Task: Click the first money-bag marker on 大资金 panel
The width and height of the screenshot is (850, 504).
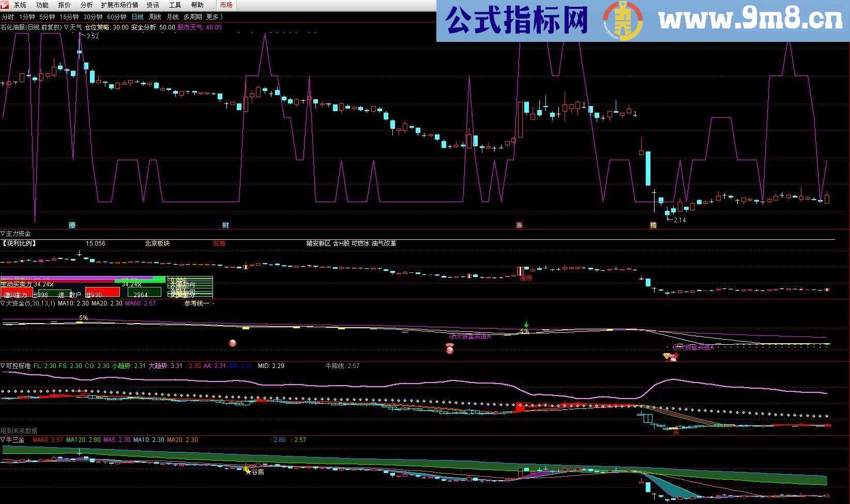Action: click(232, 343)
